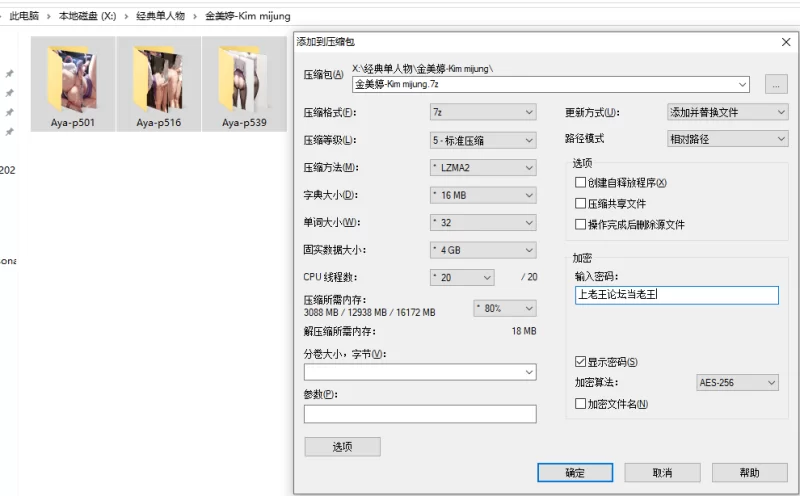Screen dimensions: 800x496
Task: Expand dictionary size 16 MB dropdown
Action: pos(483,195)
